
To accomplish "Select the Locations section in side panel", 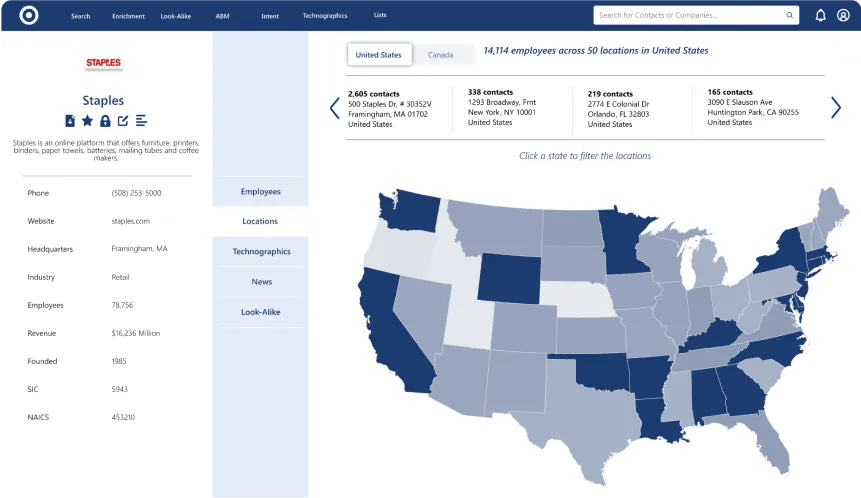I will coord(260,221).
